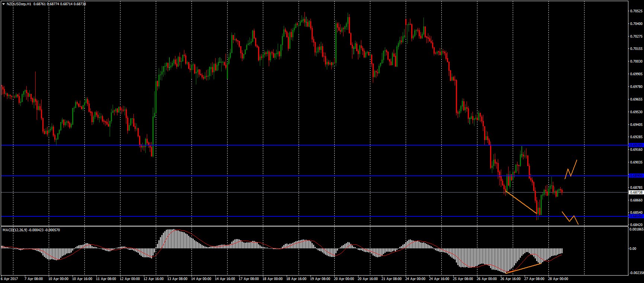Viewport: 644px width, 283px height.
Task: Click the blue 0.69200 price tag on axis
Action: coord(635,145)
